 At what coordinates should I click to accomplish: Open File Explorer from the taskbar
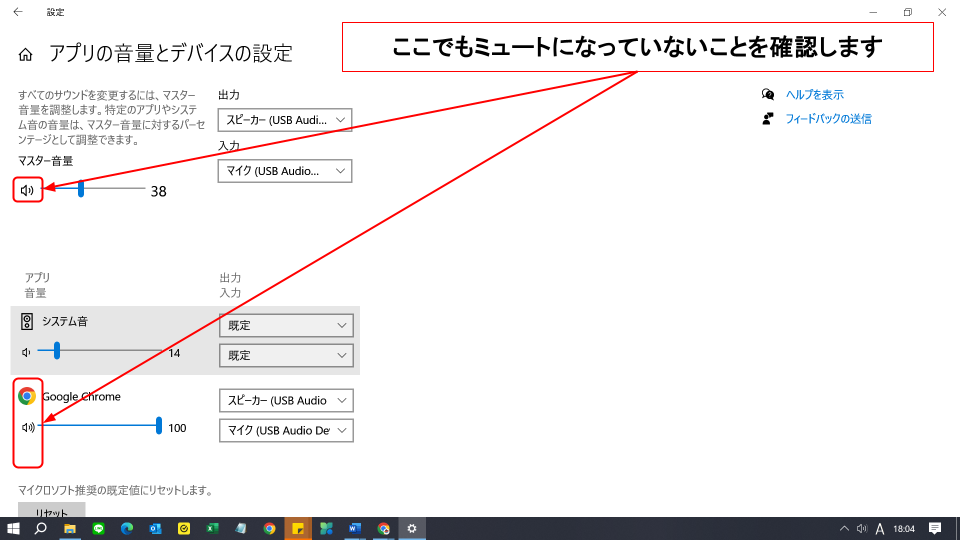tap(70, 528)
